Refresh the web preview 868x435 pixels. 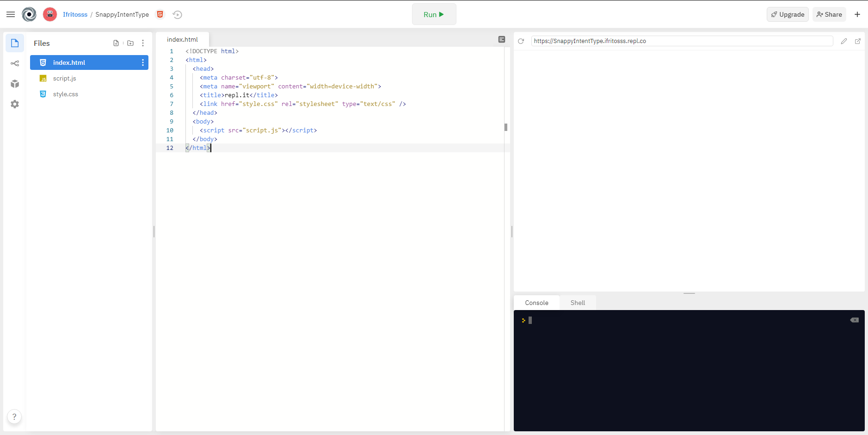coord(521,41)
